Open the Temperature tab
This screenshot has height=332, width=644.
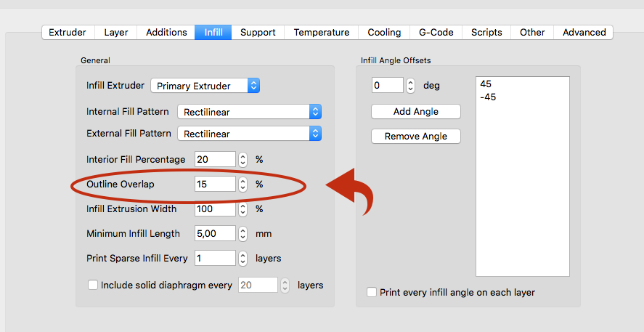[322, 33]
